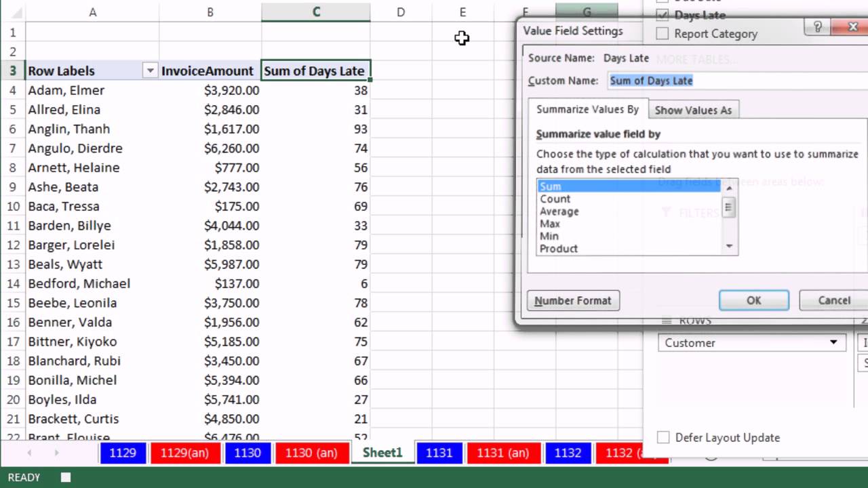This screenshot has height=488, width=868.
Task: Select cell Arnett, Helaine
Action: (x=92, y=167)
